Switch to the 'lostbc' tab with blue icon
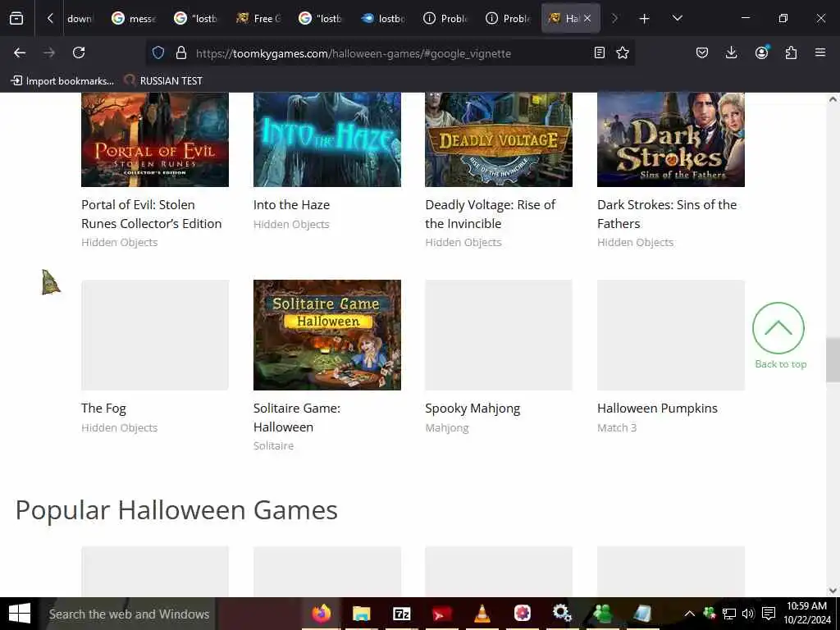840x630 pixels. (383, 19)
